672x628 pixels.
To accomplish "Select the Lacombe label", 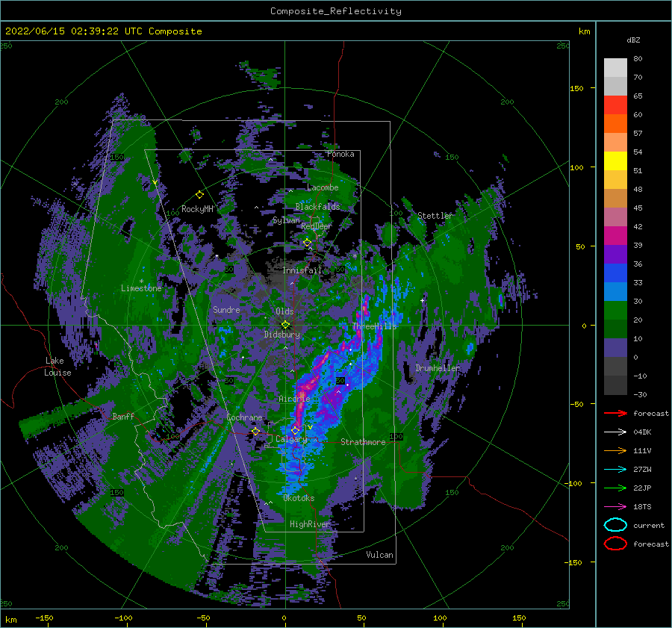I will click(323, 187).
